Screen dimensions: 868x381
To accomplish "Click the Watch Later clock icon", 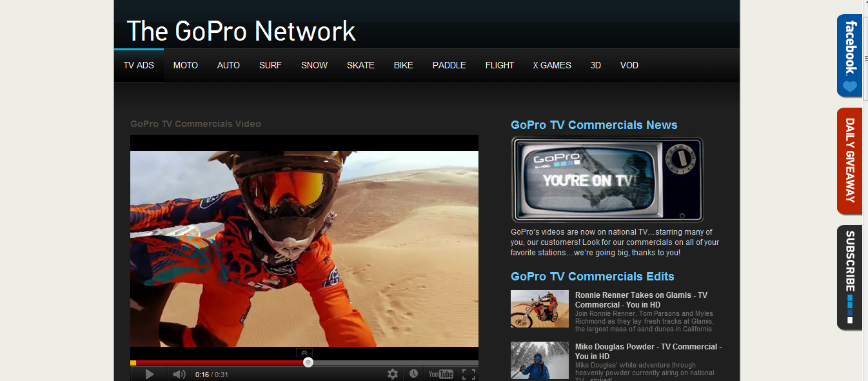I will pos(413,374).
